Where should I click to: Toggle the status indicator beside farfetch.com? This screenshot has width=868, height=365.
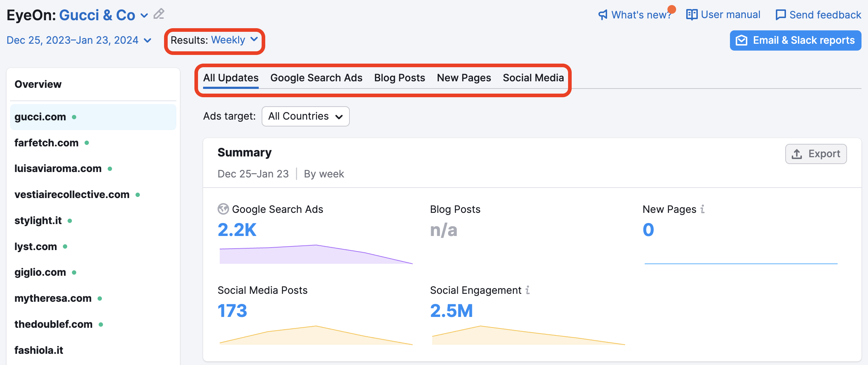86,143
